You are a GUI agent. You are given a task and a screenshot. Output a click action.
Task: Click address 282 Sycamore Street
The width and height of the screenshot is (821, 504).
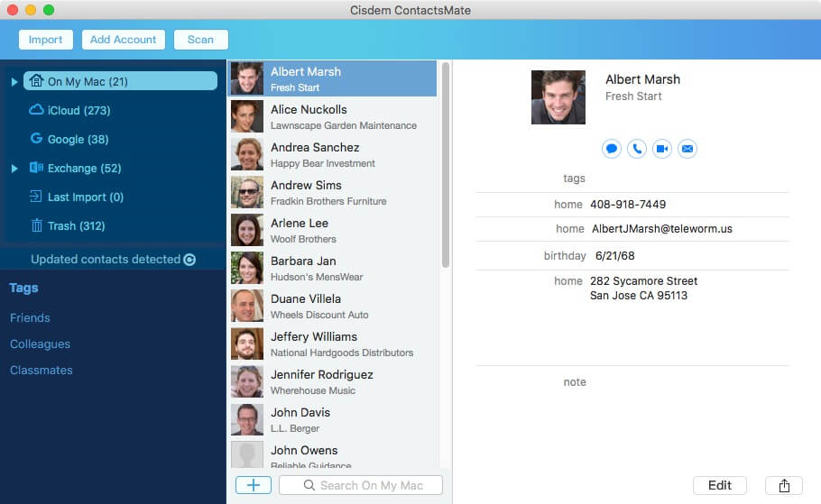click(x=643, y=281)
